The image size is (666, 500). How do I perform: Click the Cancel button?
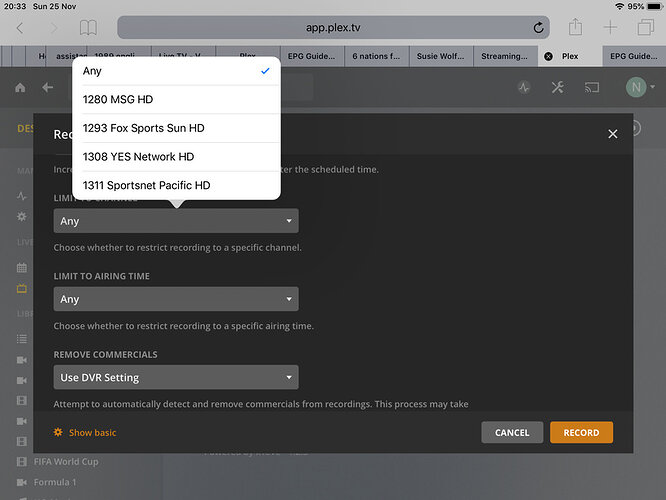click(x=512, y=432)
